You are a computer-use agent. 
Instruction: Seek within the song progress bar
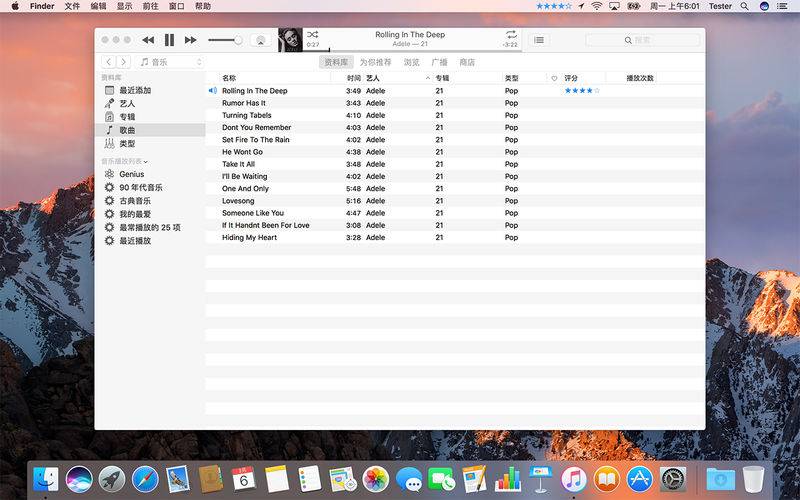(412, 50)
